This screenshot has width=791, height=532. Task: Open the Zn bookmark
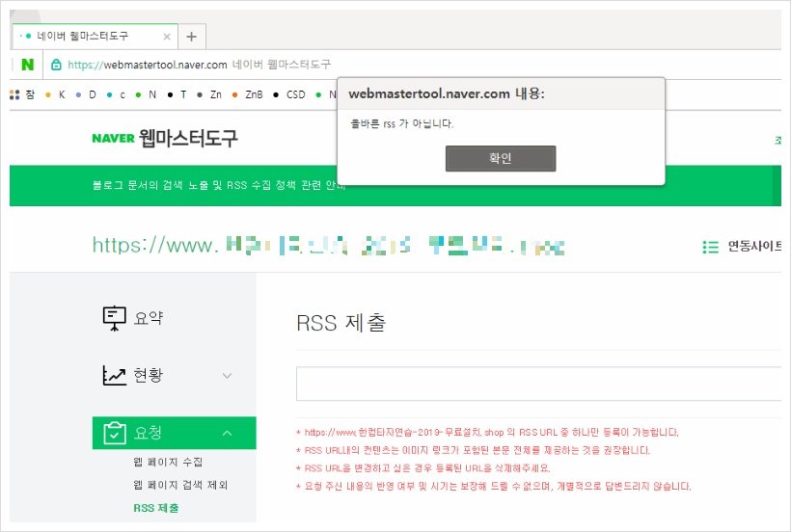[x=209, y=94]
